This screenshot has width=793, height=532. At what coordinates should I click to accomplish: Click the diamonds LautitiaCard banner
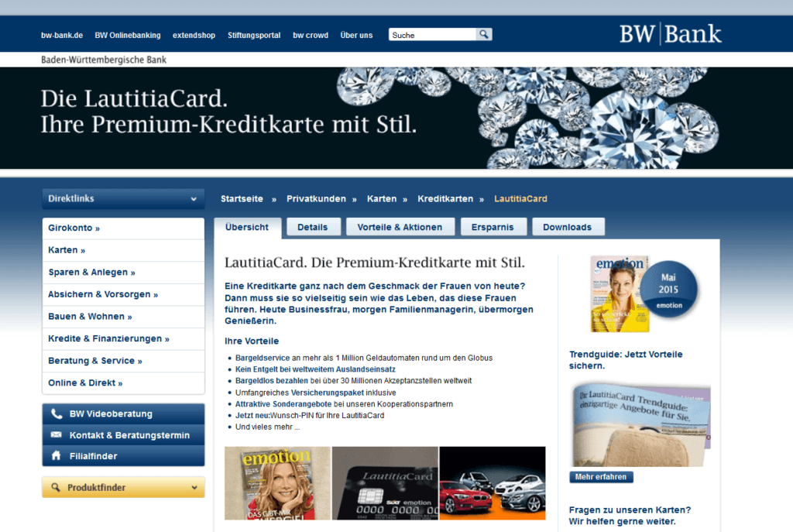[x=396, y=118]
